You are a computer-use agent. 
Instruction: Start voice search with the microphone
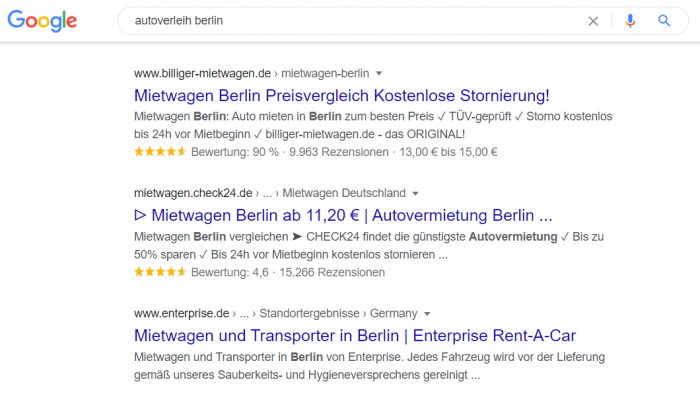coord(630,21)
